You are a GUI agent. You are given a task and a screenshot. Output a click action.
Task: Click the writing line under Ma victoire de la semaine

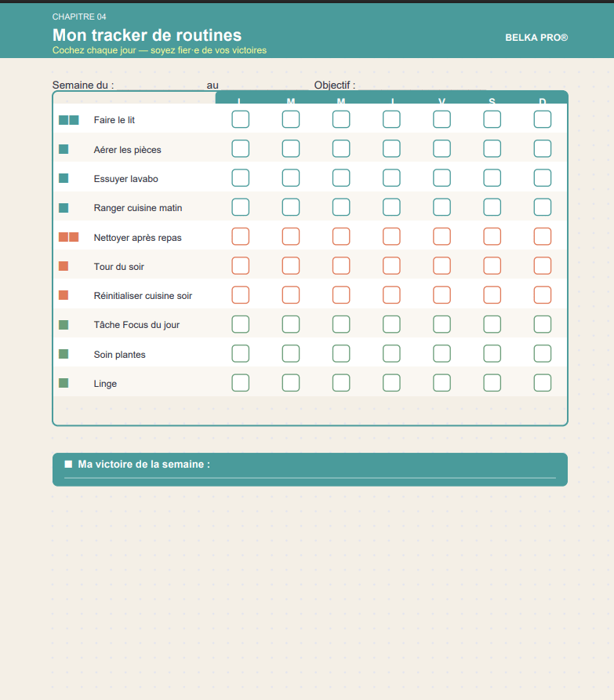pos(310,476)
